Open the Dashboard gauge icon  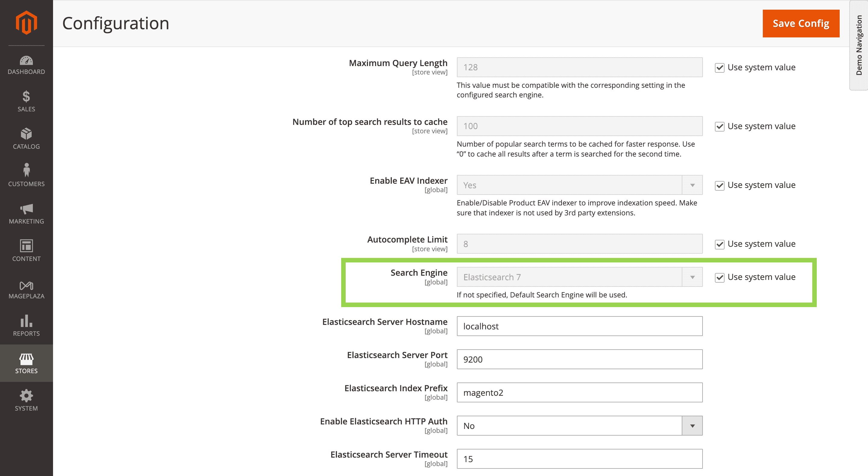coord(26,60)
